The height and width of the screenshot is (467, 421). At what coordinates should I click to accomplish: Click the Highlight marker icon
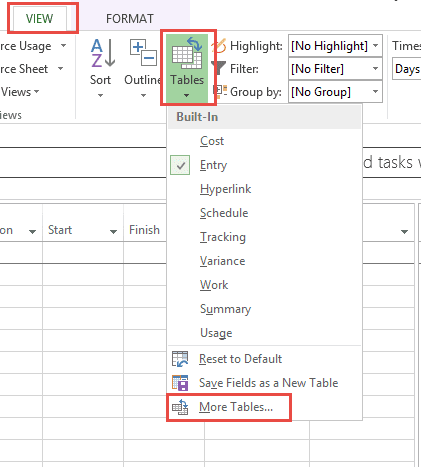(219, 46)
